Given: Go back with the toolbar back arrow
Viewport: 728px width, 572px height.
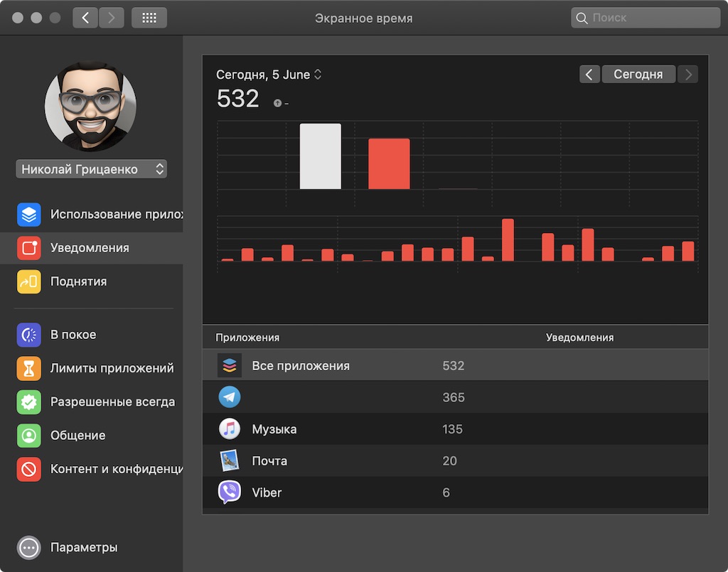Looking at the screenshot, I should (85, 18).
